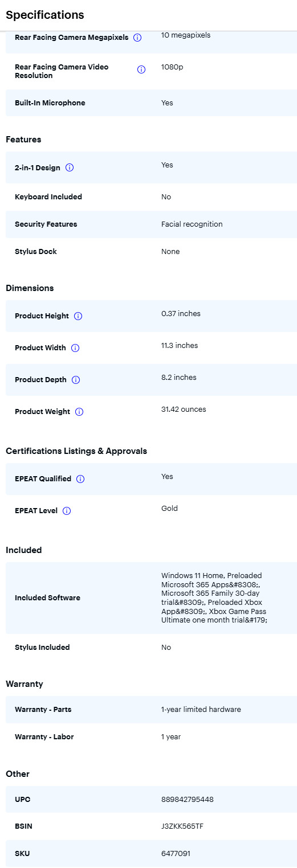The width and height of the screenshot is (297, 868).
Task: Select the Included Software description text
Action: coord(214,598)
